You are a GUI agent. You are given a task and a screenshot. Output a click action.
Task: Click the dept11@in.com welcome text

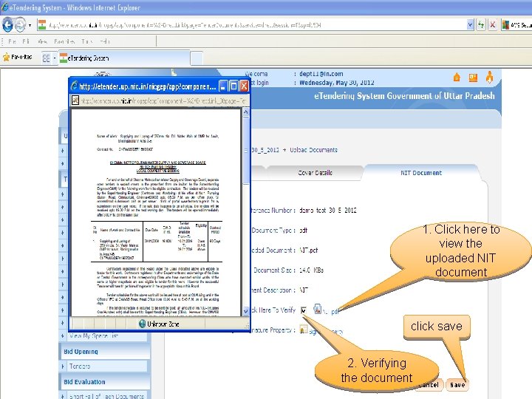coord(321,74)
